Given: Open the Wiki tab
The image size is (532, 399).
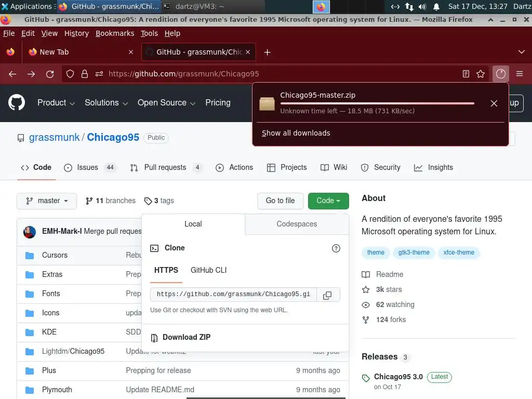Looking at the screenshot, I should coord(334,168).
